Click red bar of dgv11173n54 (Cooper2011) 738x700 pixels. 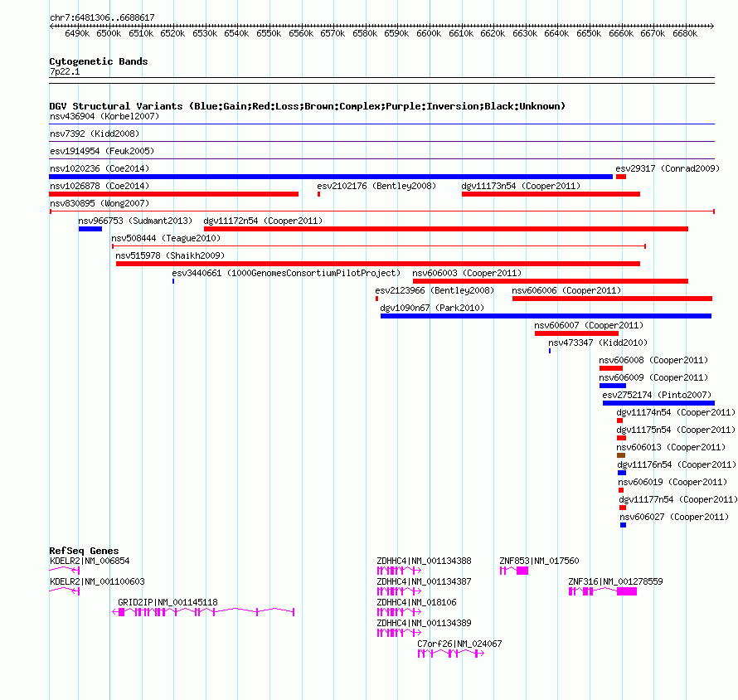[551, 194]
